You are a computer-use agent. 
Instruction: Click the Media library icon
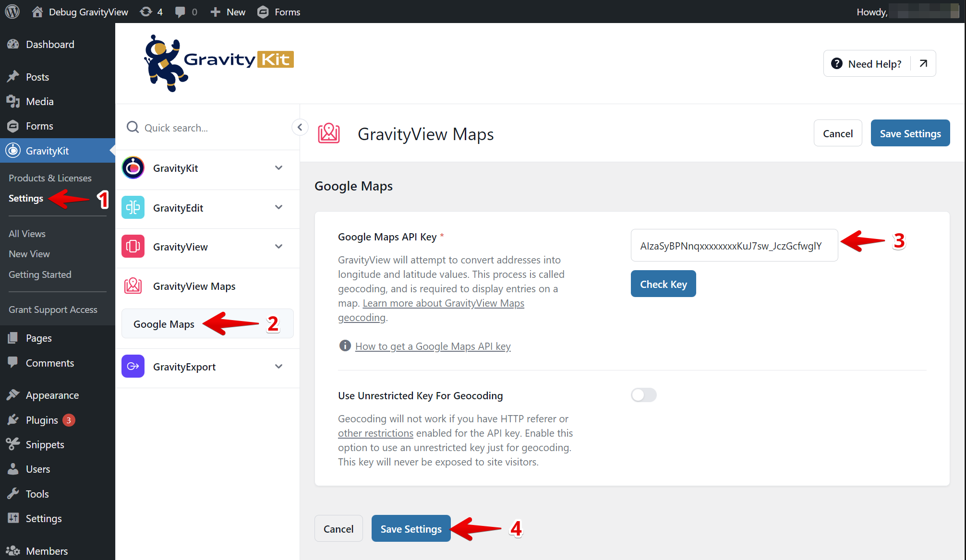(x=13, y=101)
